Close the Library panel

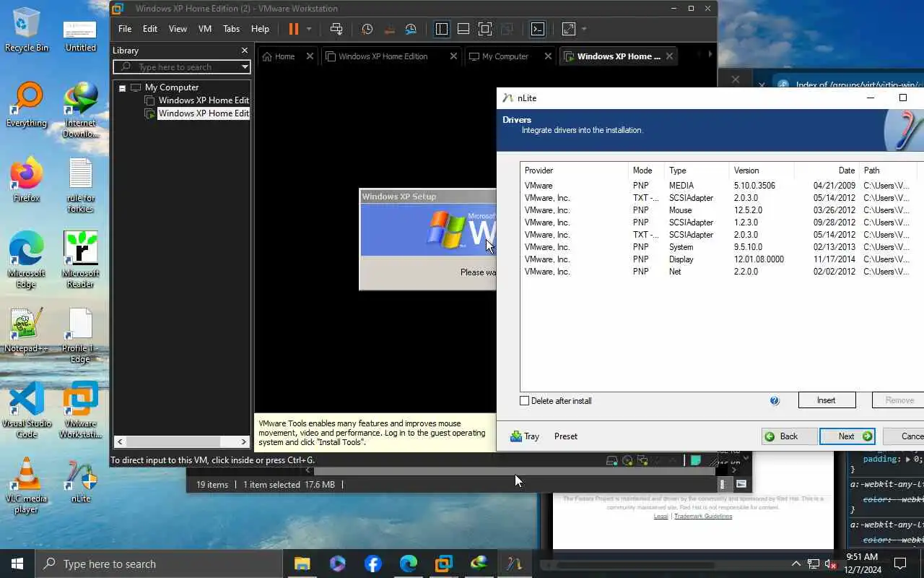pyautogui.click(x=245, y=51)
